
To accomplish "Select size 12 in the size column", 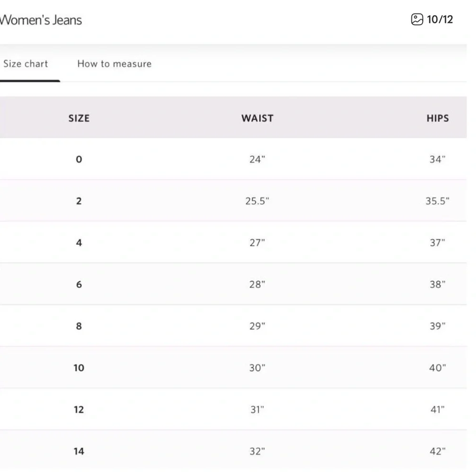I will tap(79, 409).
